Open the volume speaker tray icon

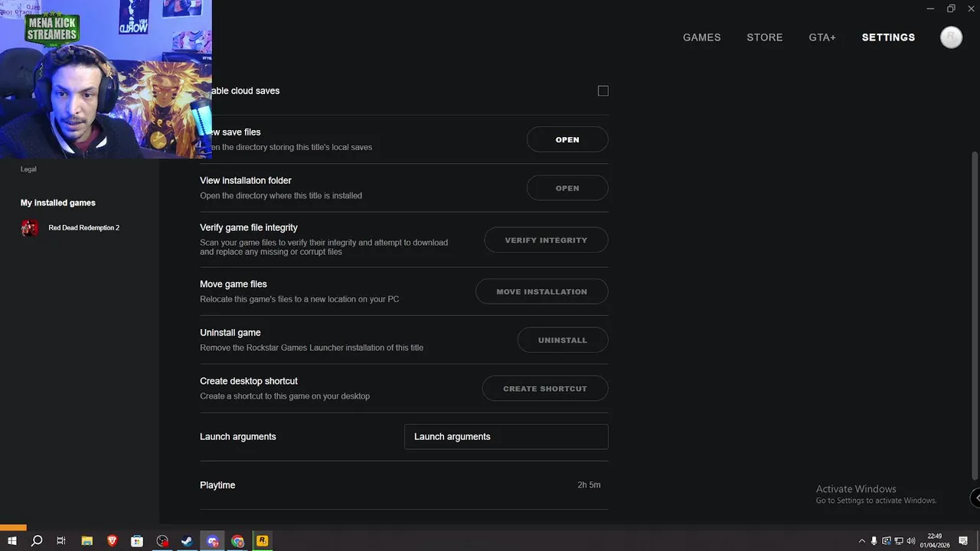(x=911, y=541)
